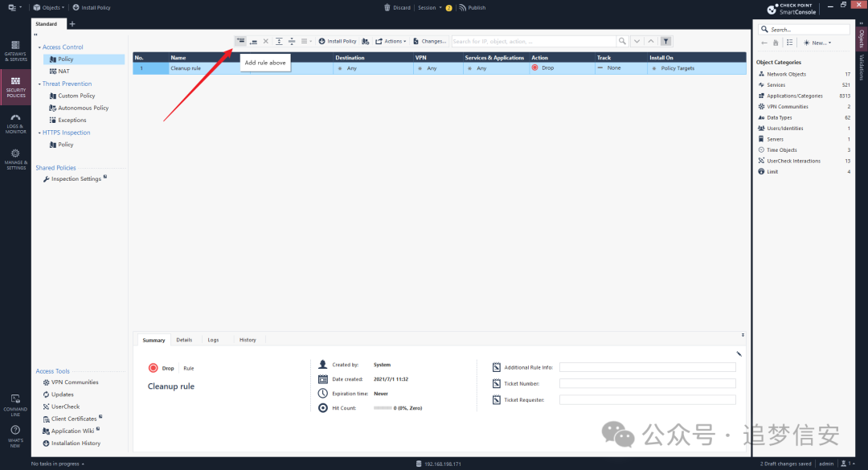The image size is (868, 470).
Task: Open Policy under HTTPS Inspection
Action: point(61,145)
